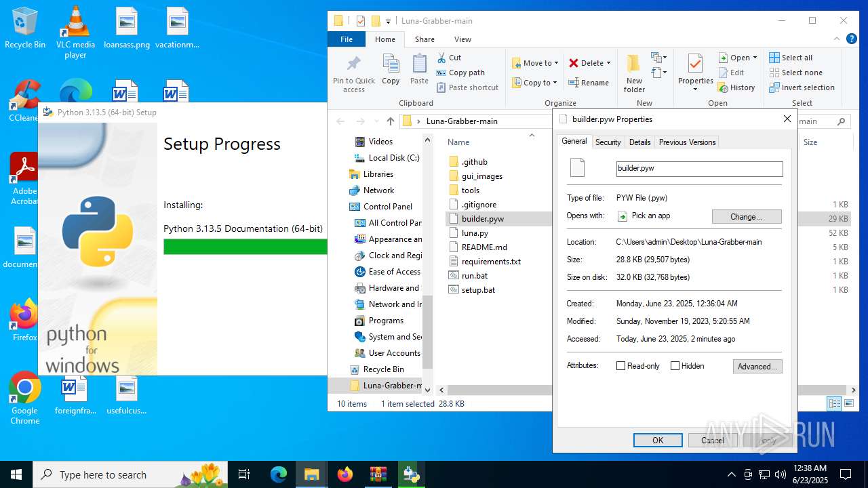Select luna.py in file list
Screen dimensions: 868x488
[475, 233]
